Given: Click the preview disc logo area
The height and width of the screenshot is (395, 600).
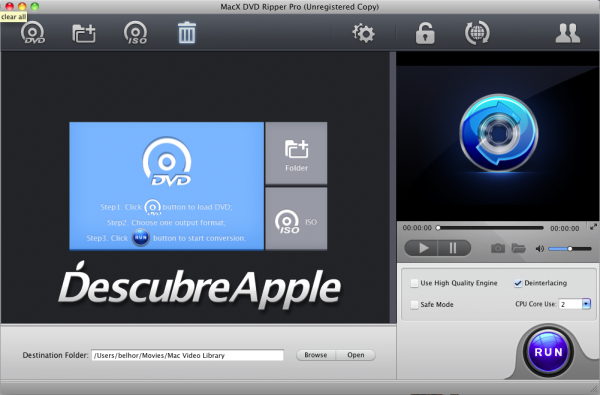Looking at the screenshot, I should pos(499,133).
